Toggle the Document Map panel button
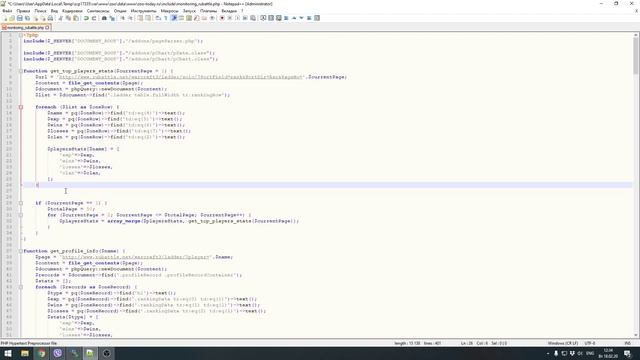Viewport: 640px width, 360px height. pos(189,18)
